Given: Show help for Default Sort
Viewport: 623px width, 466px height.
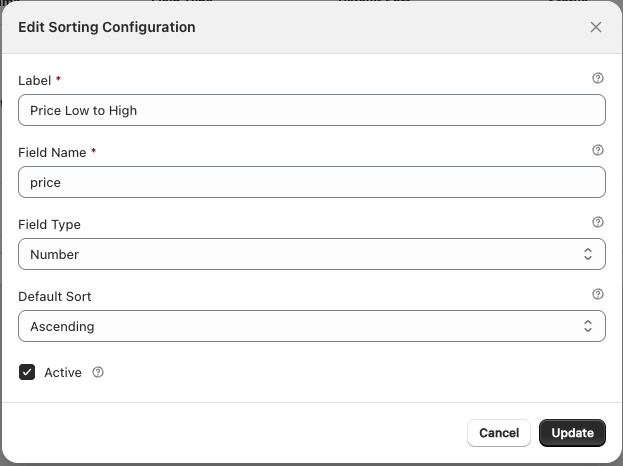Looking at the screenshot, I should [598, 294].
